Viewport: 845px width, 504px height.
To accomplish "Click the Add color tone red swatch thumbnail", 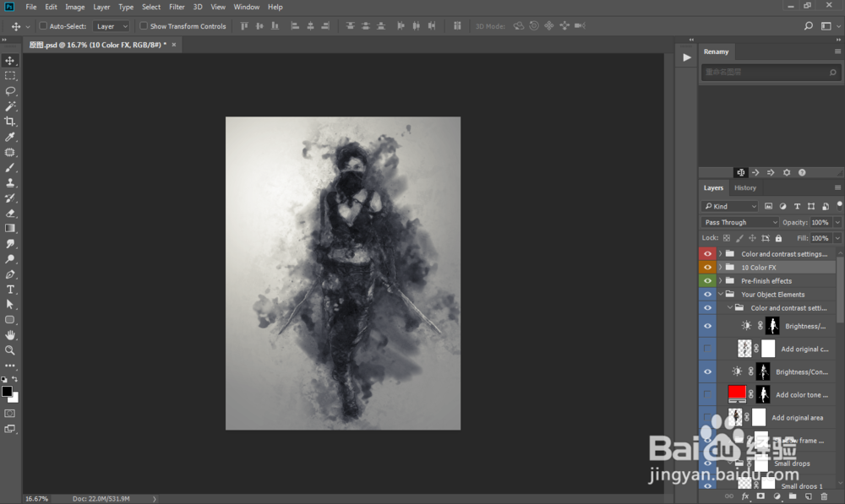I will 736,393.
